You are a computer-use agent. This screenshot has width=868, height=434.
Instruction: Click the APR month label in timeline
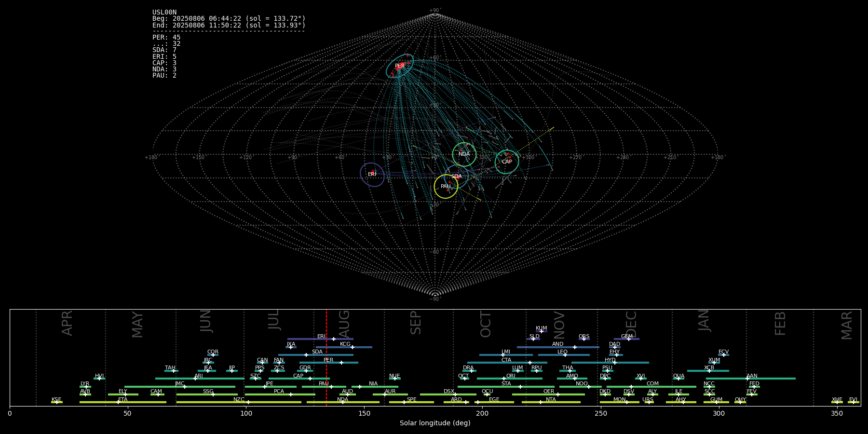67,323
